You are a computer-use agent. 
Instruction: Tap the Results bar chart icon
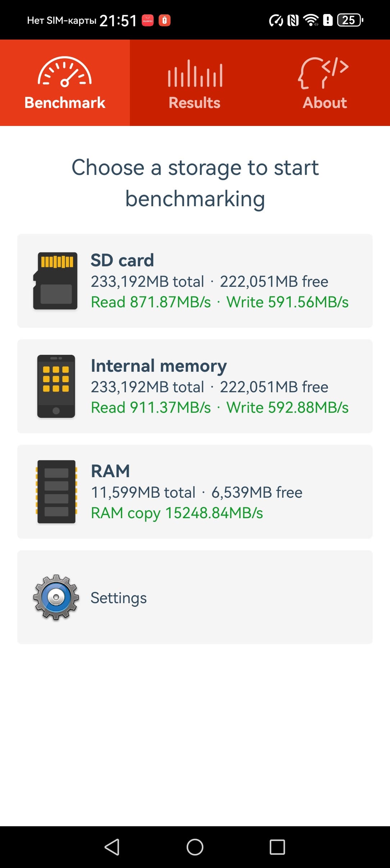point(195,74)
